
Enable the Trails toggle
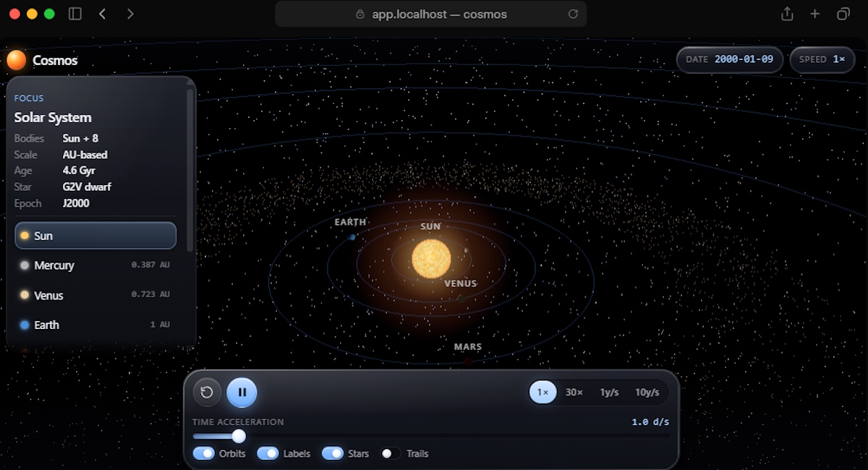[391, 453]
